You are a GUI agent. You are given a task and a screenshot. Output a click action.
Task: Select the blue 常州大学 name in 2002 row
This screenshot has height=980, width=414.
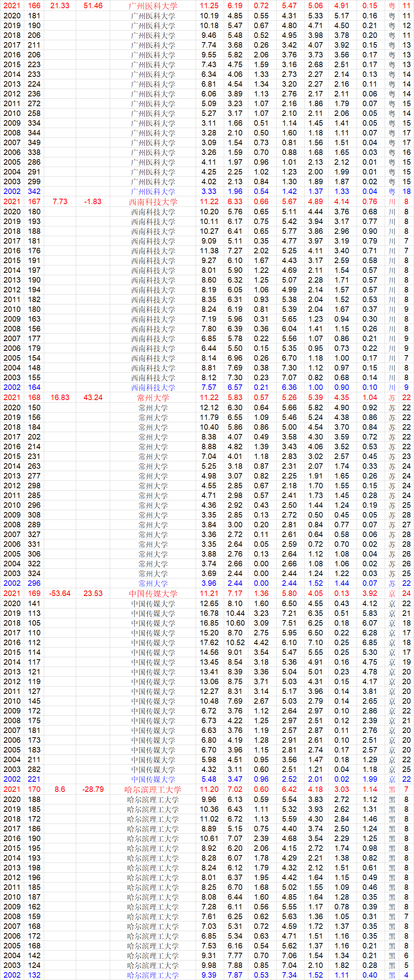tap(153, 583)
